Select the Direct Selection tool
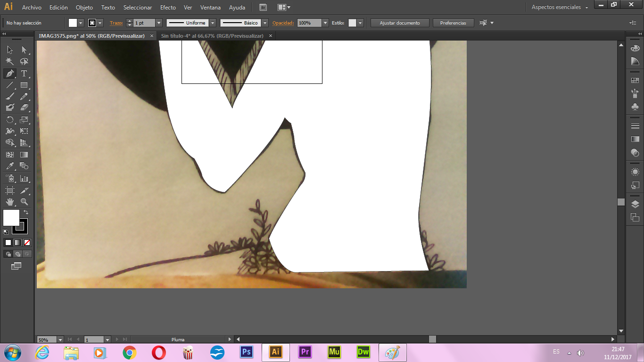The image size is (644, 362). pyautogui.click(x=24, y=50)
